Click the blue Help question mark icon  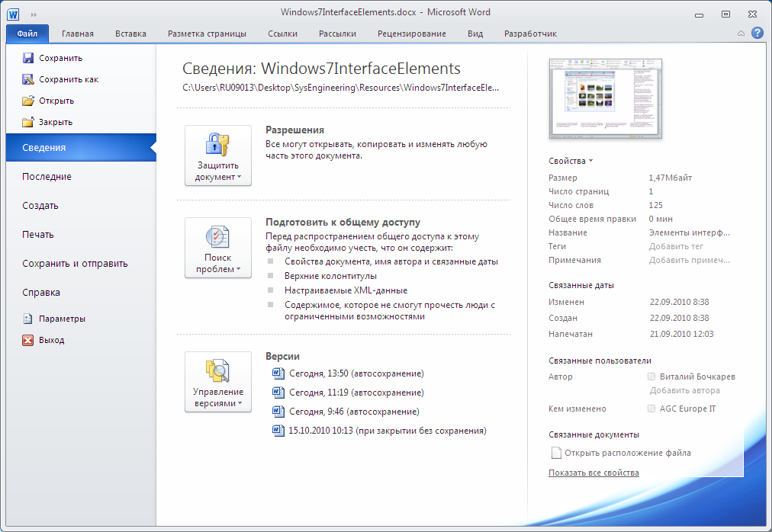758,33
